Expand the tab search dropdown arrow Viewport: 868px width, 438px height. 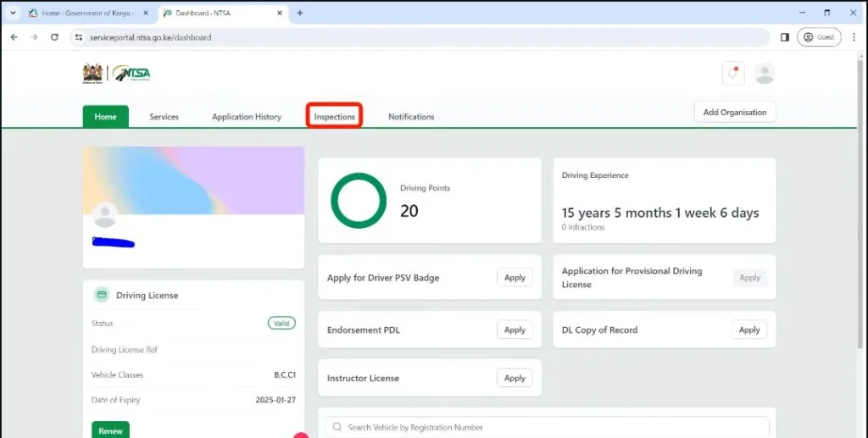(x=13, y=13)
